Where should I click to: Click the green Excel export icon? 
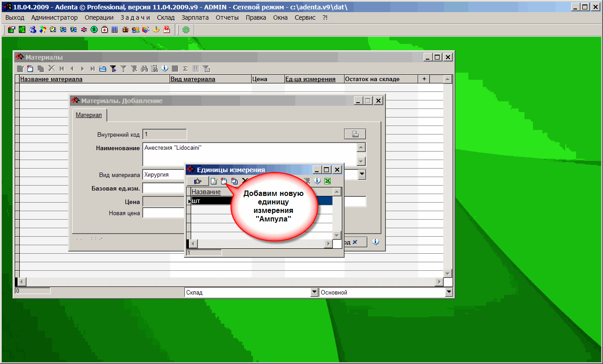pyautogui.click(x=328, y=181)
